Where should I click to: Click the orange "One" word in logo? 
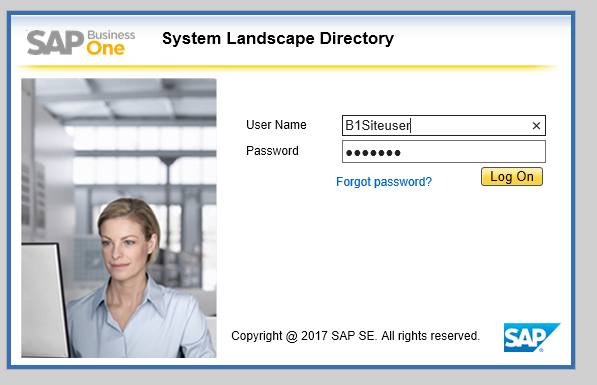pos(105,48)
